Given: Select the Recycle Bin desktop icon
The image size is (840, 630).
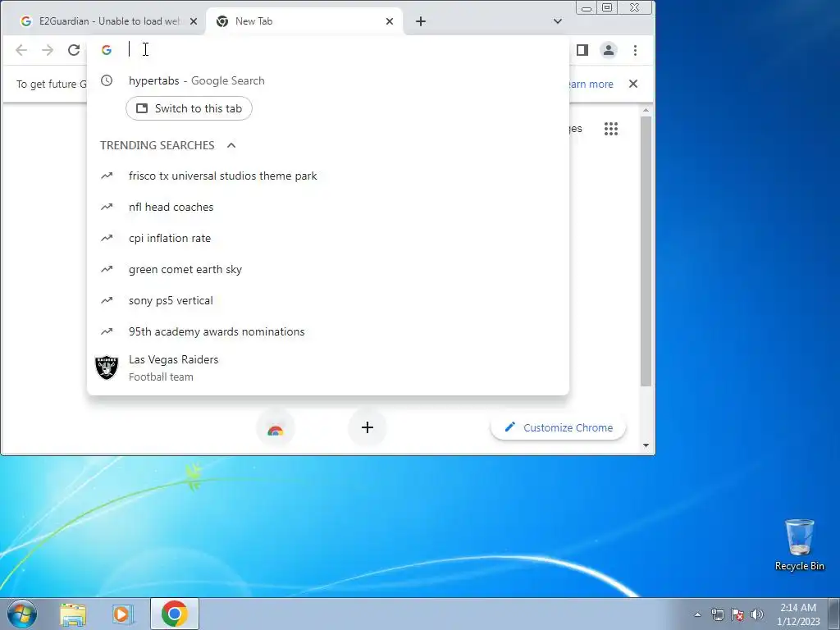Looking at the screenshot, I should tap(799, 545).
